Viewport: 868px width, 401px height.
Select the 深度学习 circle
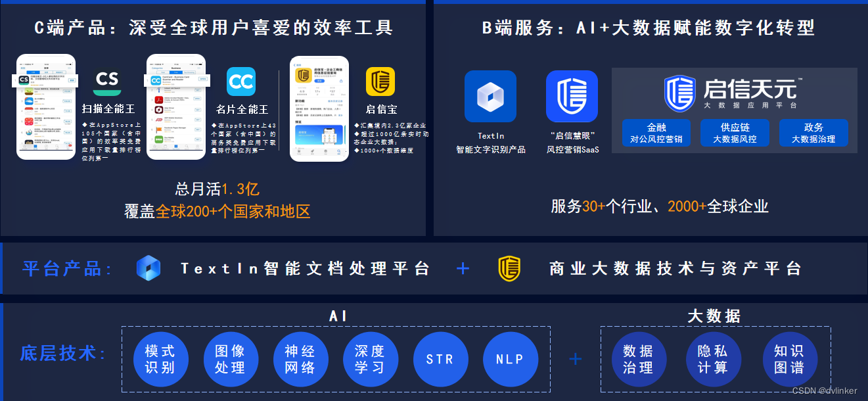[369, 360]
